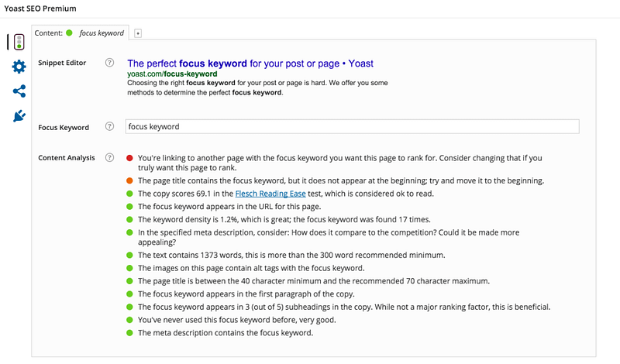
Task: Click help icon beside Content Analysis
Action: pos(110,158)
